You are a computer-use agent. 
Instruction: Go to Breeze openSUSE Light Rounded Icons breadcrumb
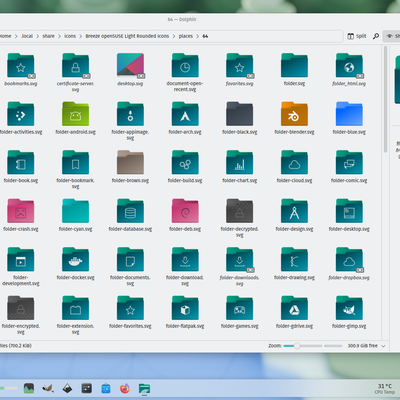click(127, 36)
